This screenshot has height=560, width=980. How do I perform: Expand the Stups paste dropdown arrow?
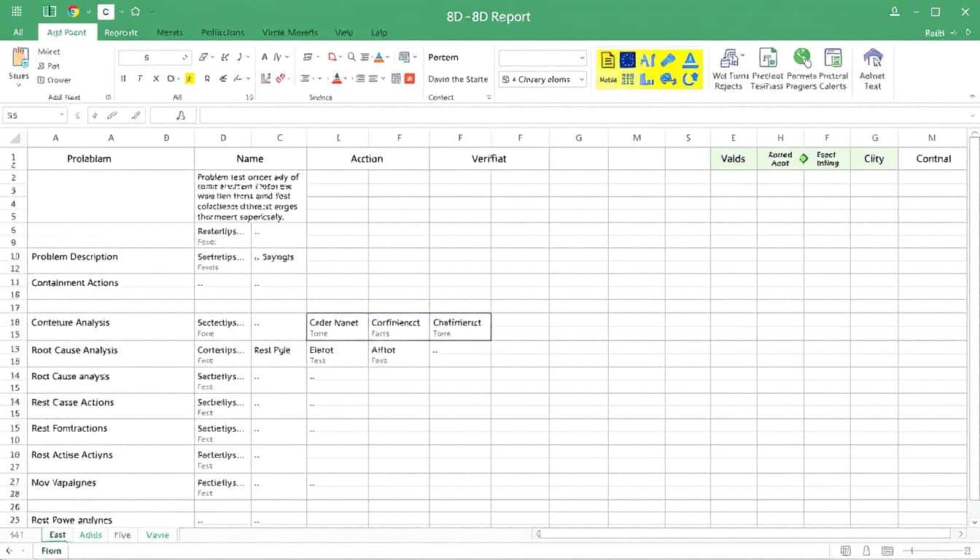[x=18, y=85]
